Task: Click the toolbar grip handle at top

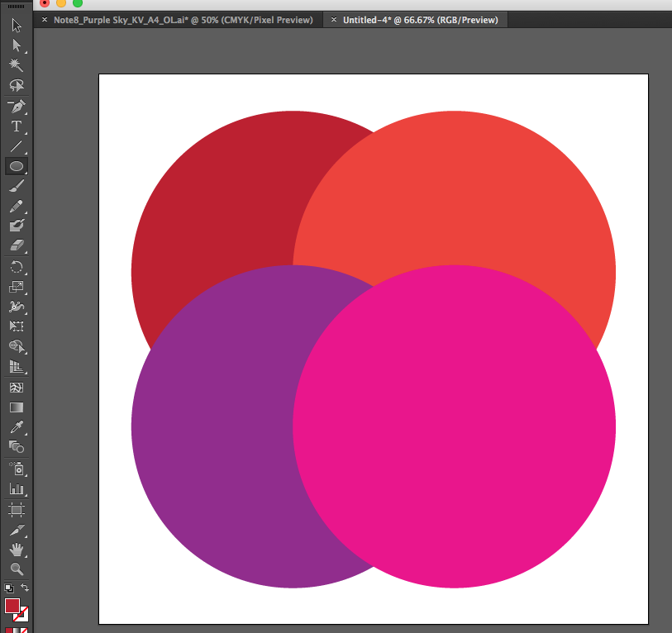Action: pos(17,7)
